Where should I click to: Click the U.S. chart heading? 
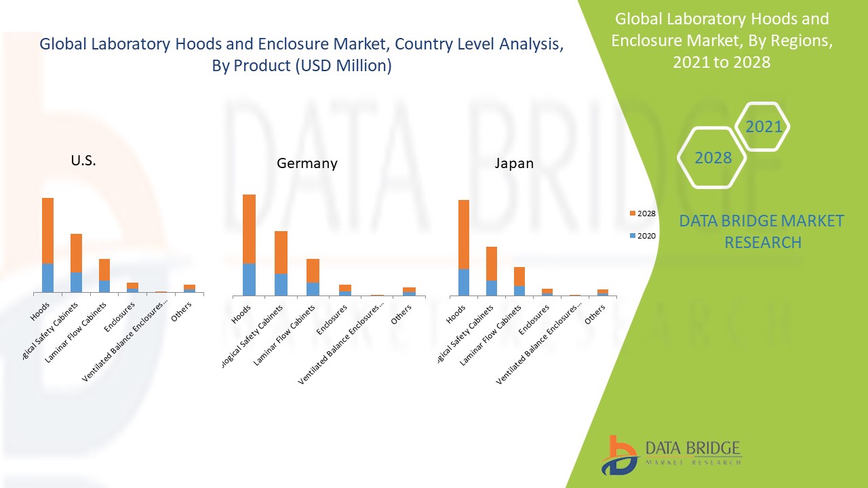[83, 161]
